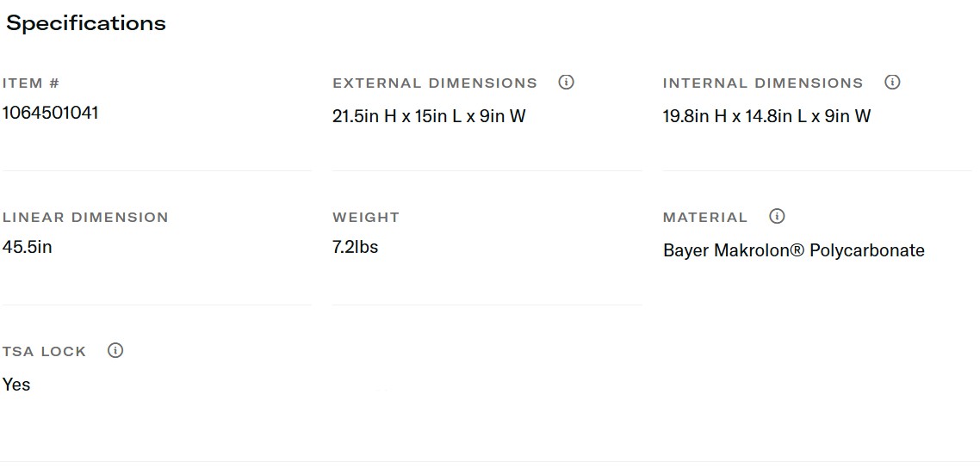Click the Internal Dimensions info icon
The height and width of the screenshot is (468, 980).
892,83
